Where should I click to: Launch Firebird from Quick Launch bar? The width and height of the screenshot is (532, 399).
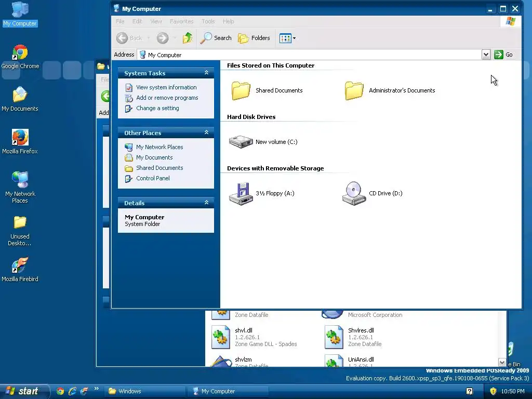coord(84,391)
